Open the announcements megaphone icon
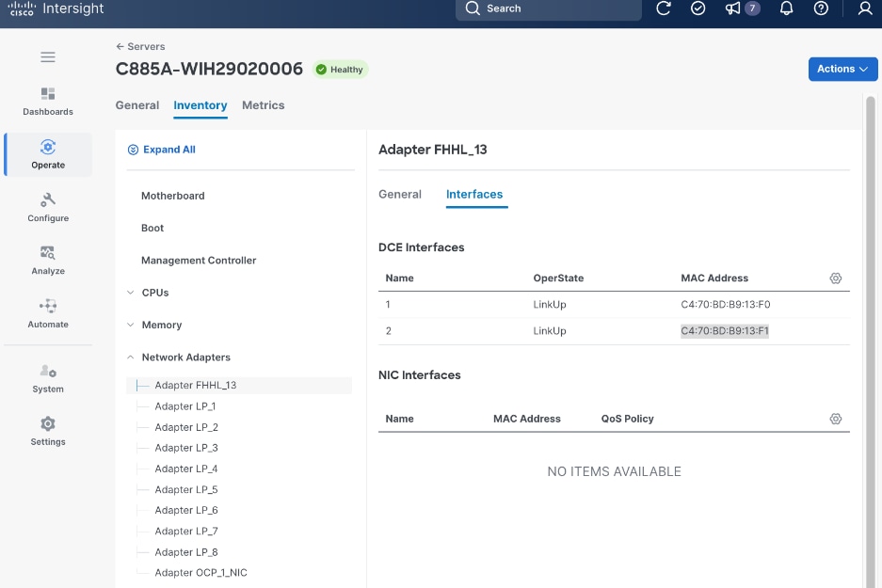Screen dimensions: 882x588 click(733, 8)
